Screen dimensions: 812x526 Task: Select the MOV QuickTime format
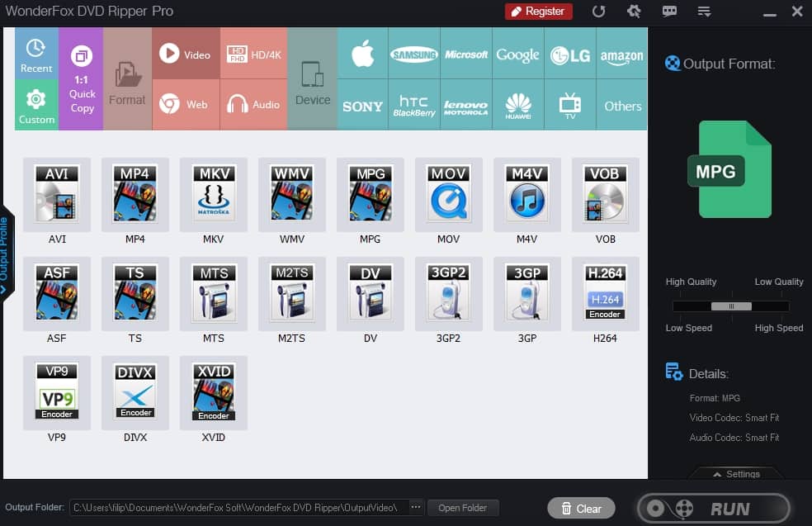click(x=448, y=194)
